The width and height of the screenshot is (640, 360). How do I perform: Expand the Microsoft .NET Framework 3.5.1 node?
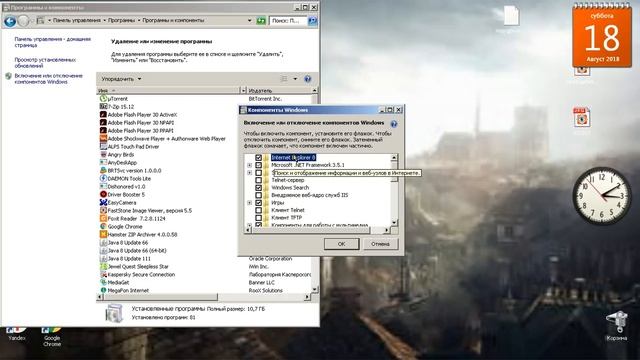point(249,165)
